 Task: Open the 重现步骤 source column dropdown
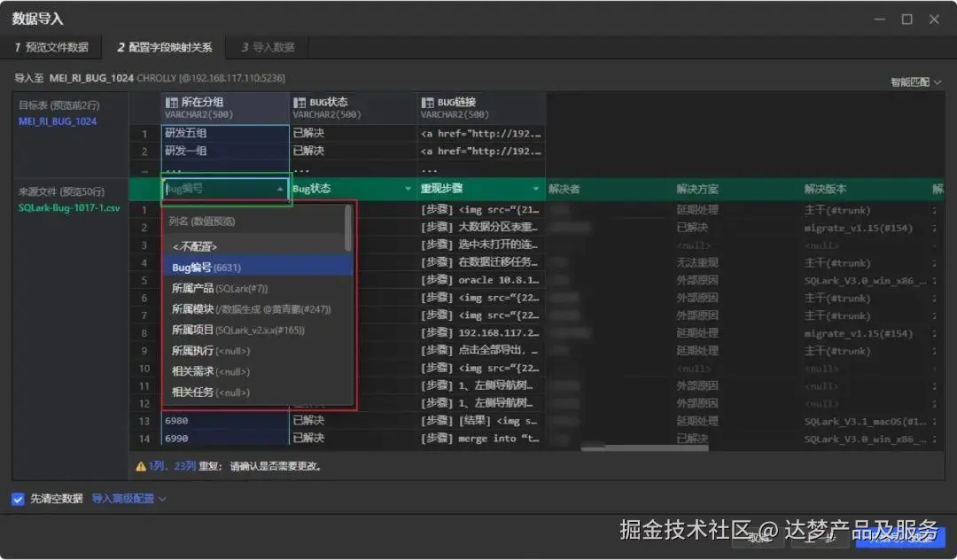[535, 189]
